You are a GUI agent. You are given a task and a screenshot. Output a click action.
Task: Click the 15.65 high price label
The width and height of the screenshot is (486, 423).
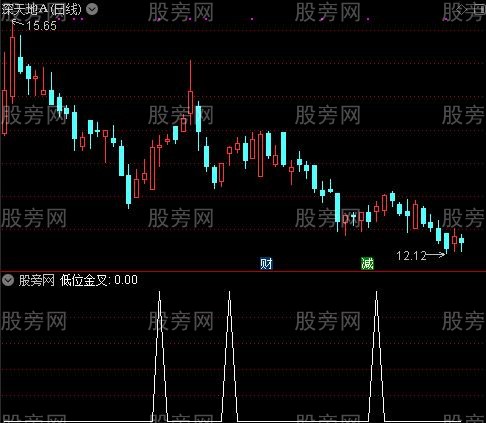(x=41, y=26)
